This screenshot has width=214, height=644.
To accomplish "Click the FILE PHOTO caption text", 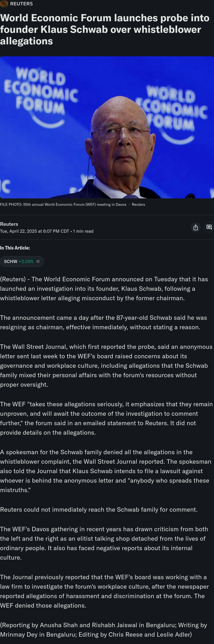I will coord(63,204).
